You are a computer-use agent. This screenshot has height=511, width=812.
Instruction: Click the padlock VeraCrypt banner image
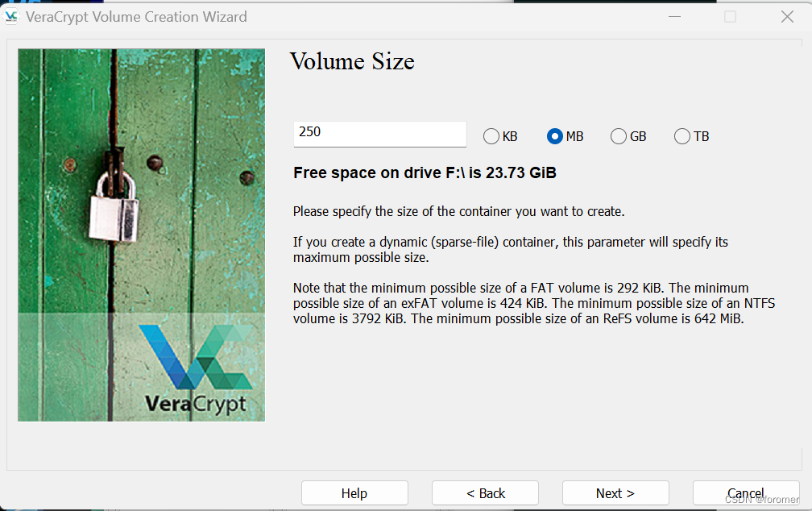142,235
